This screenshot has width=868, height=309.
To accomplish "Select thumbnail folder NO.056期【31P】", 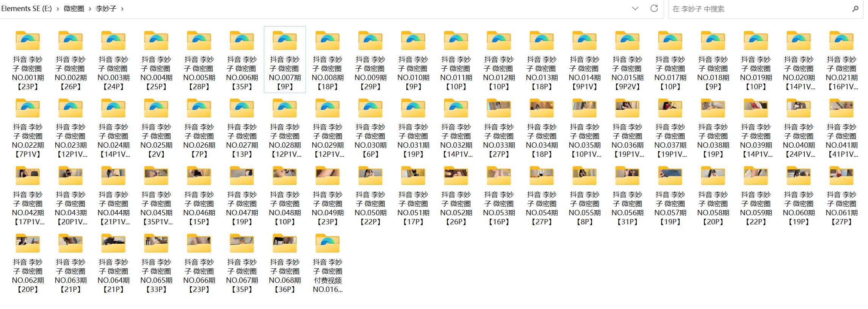I will [x=627, y=195].
